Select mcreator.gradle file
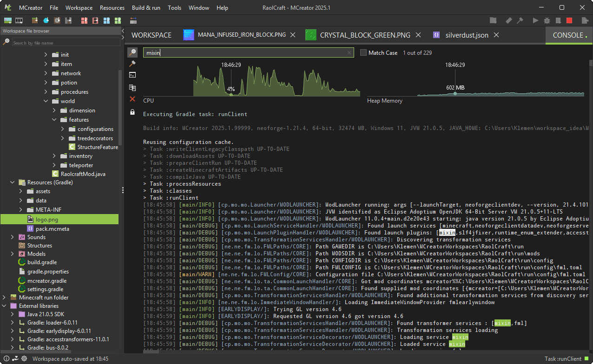Image resolution: width=593 pixels, height=364 pixels. coord(42,280)
